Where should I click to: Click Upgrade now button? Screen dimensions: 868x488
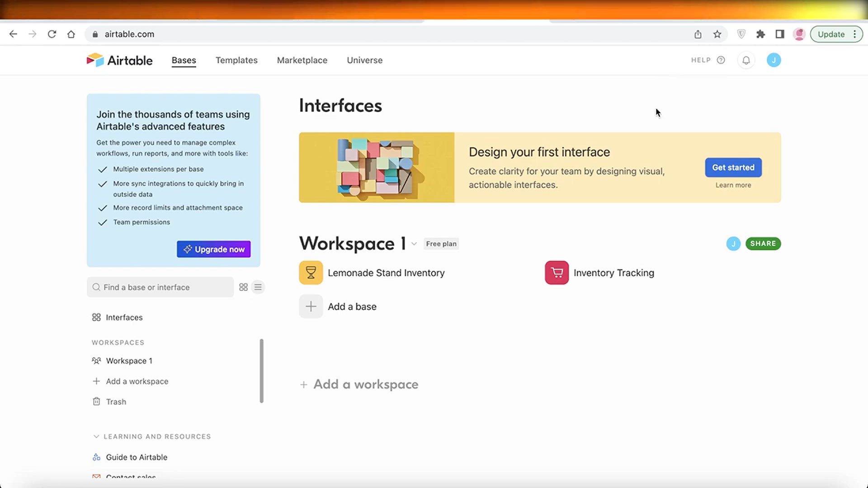tap(214, 249)
